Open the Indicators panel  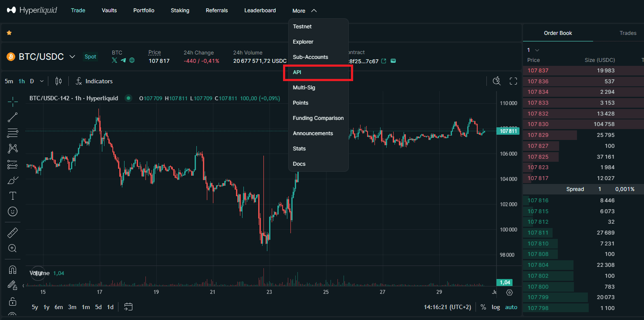point(94,81)
